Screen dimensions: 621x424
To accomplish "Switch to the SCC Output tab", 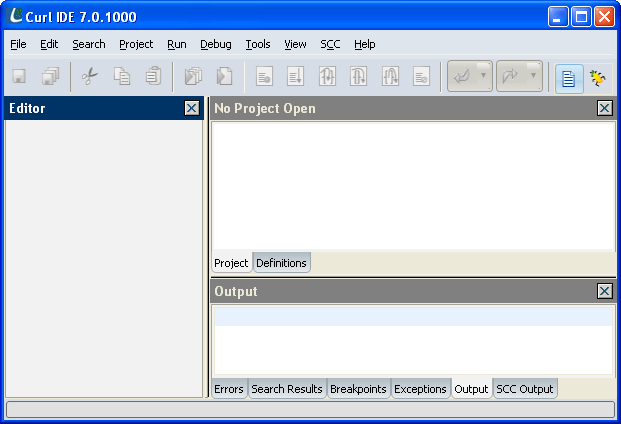I will [x=524, y=389].
